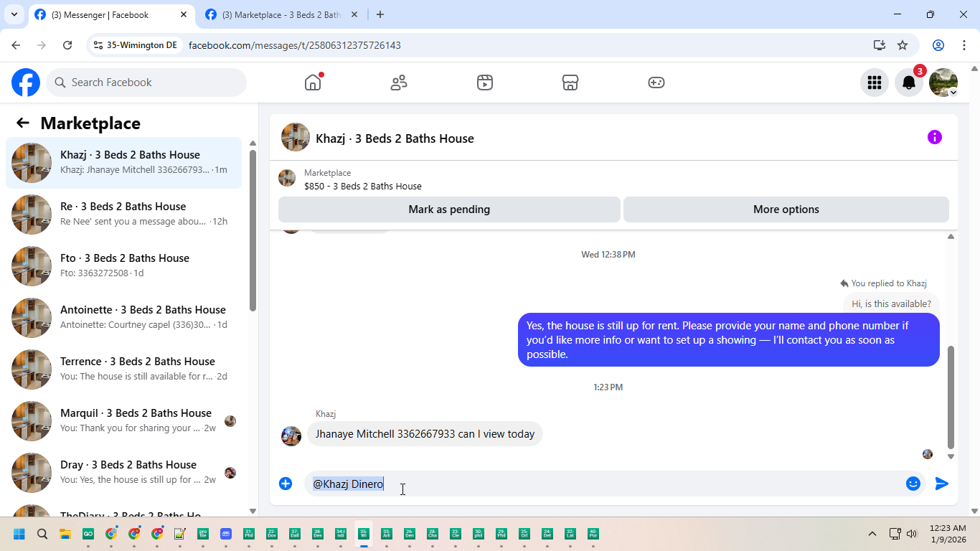Click the $850 - 3 Beds 2 Baths House listing

[362, 186]
